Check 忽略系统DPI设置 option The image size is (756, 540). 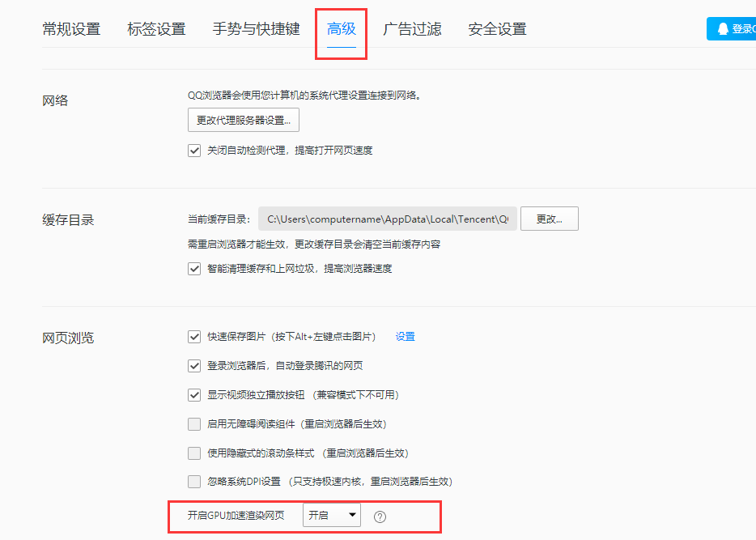click(194, 482)
